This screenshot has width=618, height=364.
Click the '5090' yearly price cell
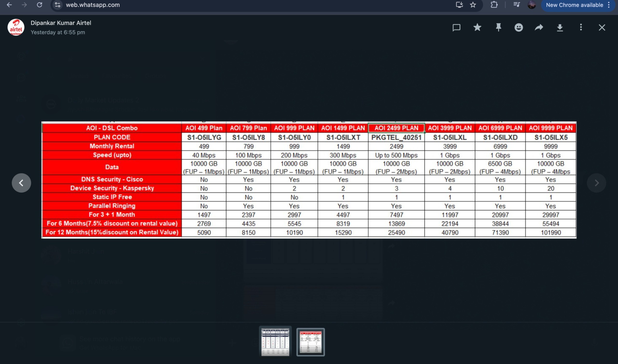(204, 232)
